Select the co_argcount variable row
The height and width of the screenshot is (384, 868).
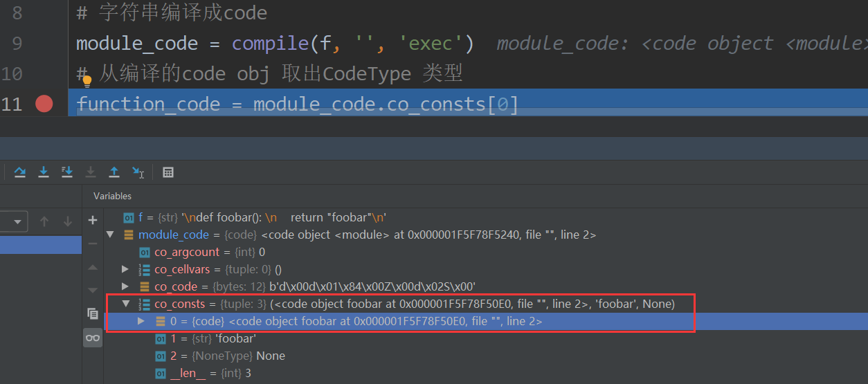(x=485, y=252)
